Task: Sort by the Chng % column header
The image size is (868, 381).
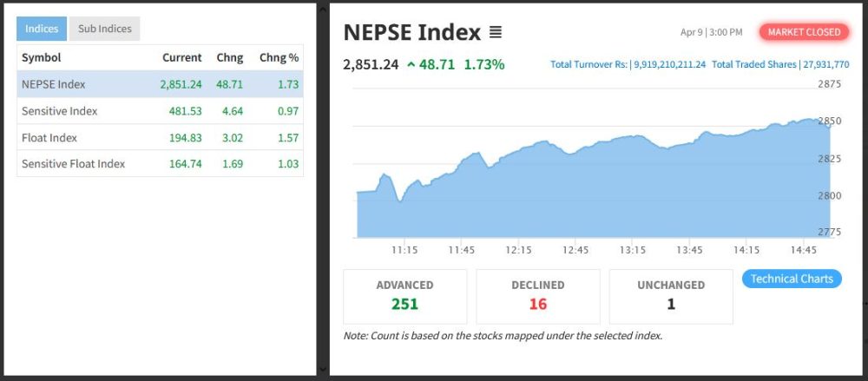Action: [279, 57]
